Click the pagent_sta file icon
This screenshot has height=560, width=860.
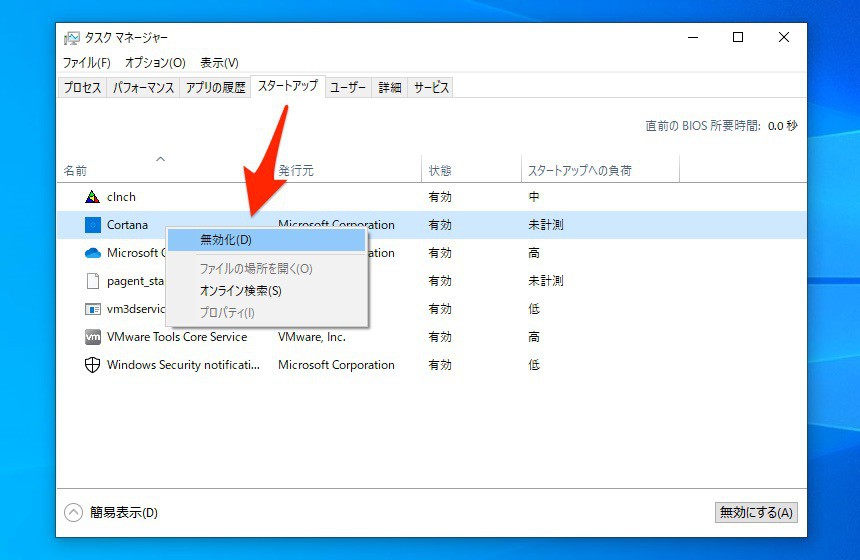tap(93, 281)
